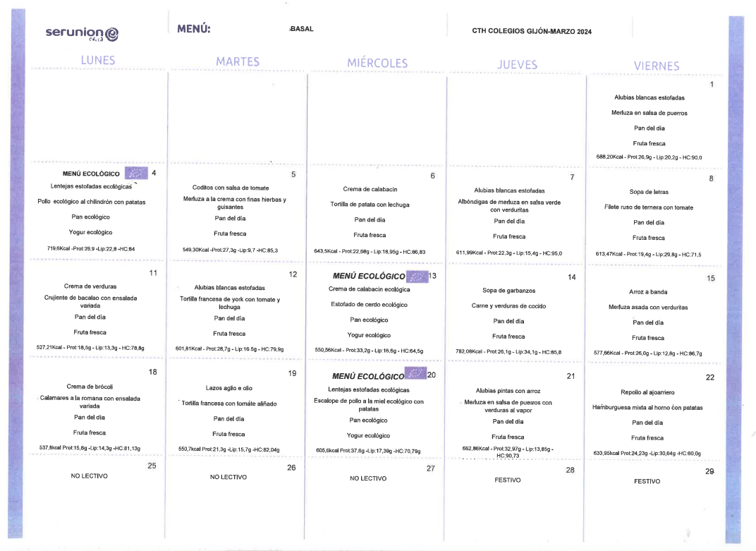The height and width of the screenshot is (551, 756).
Task: Click the Sopa de garbanzos dish
Action: pos(508,291)
